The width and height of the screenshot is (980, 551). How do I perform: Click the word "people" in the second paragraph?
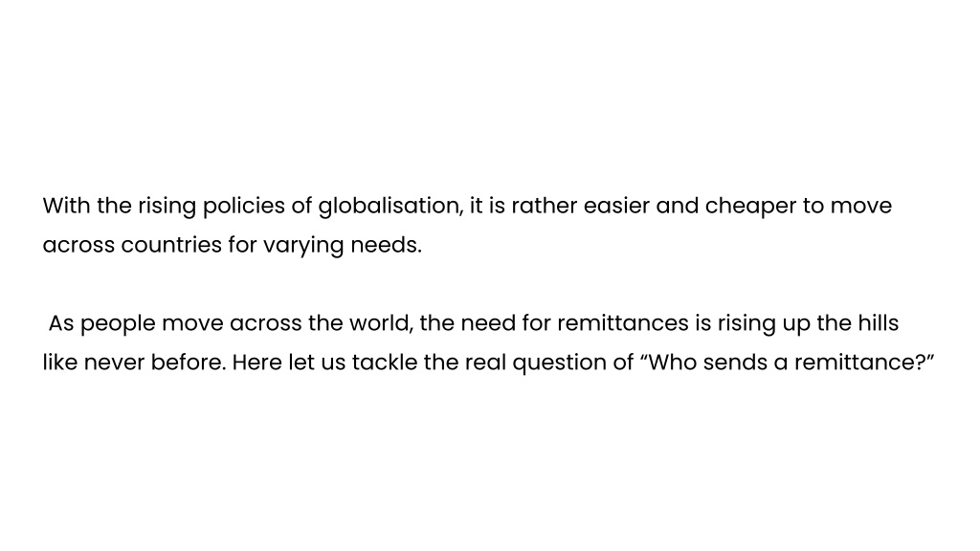tap(118, 323)
